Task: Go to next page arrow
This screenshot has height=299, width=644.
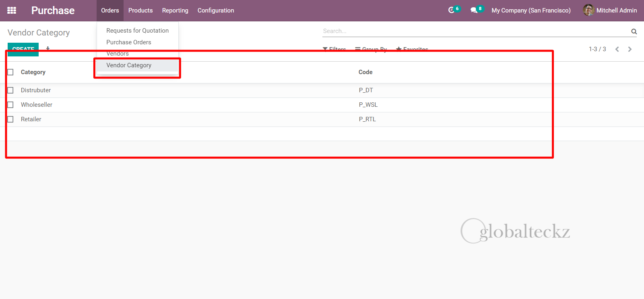Action: tap(630, 49)
